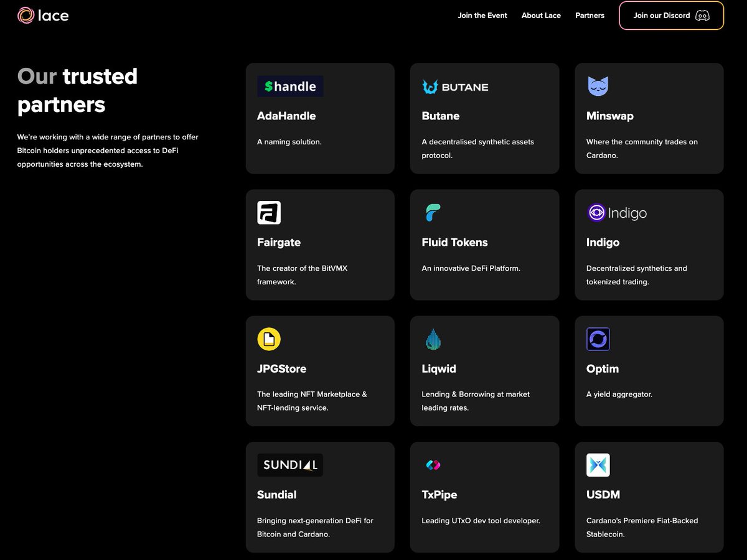Open the Join the Event menu item
Screen dimensions: 747x560
482,16
